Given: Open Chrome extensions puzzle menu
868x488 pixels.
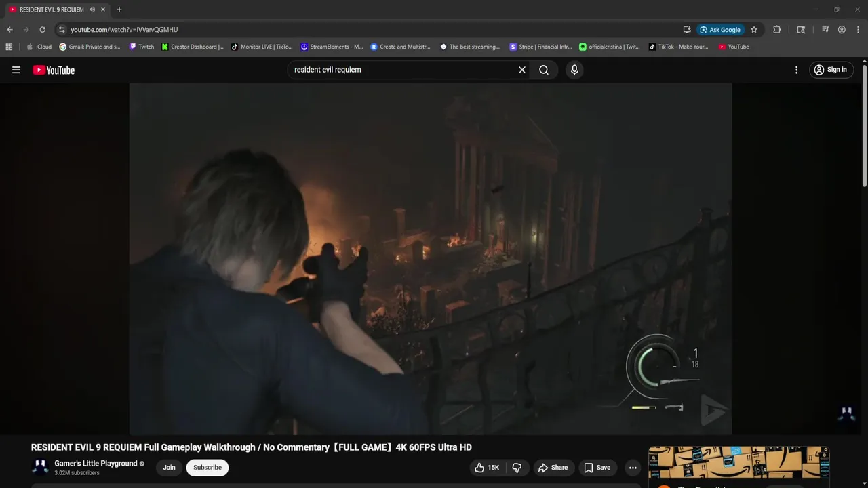Looking at the screenshot, I should [777, 30].
